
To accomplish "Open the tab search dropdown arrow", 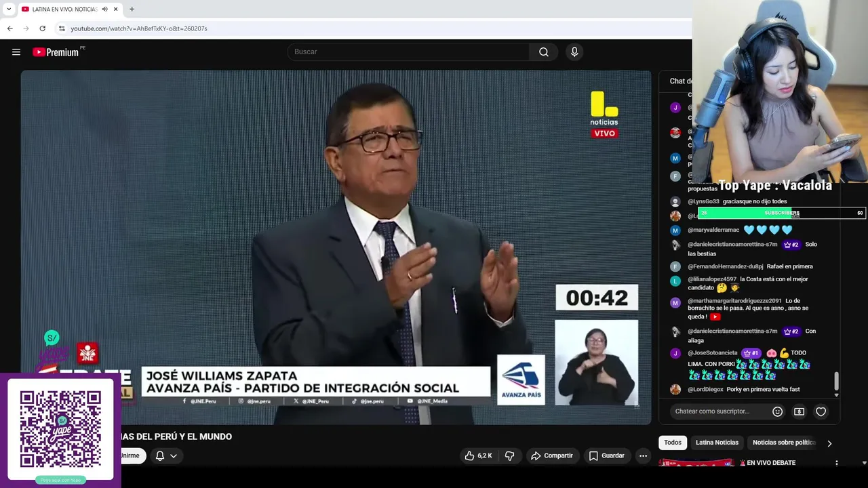I will [8, 9].
